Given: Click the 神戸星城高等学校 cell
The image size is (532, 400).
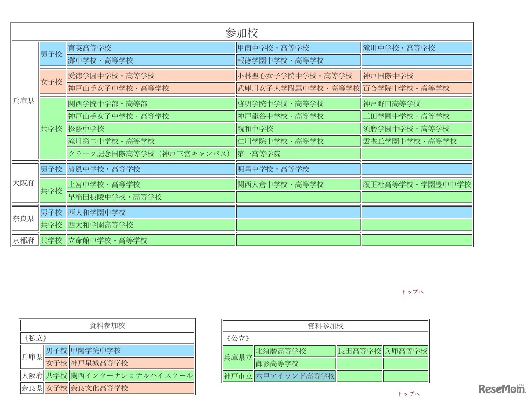Looking at the screenshot, I should pyautogui.click(x=132, y=363).
